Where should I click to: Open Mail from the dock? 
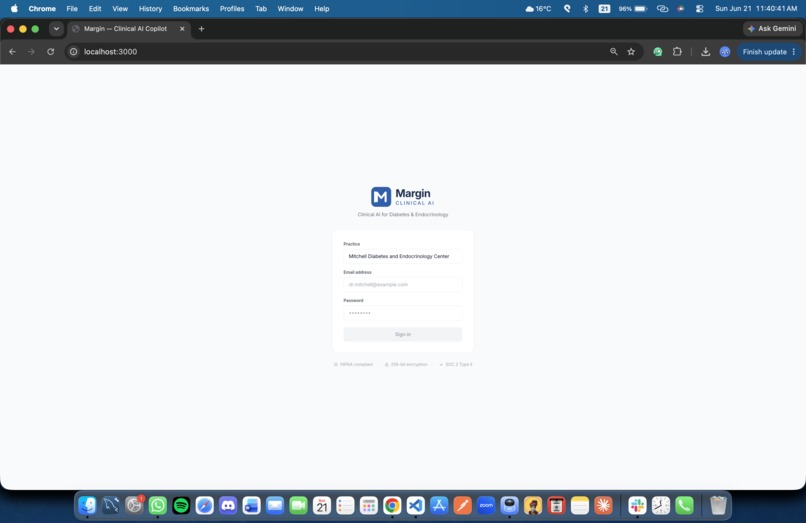pos(275,506)
